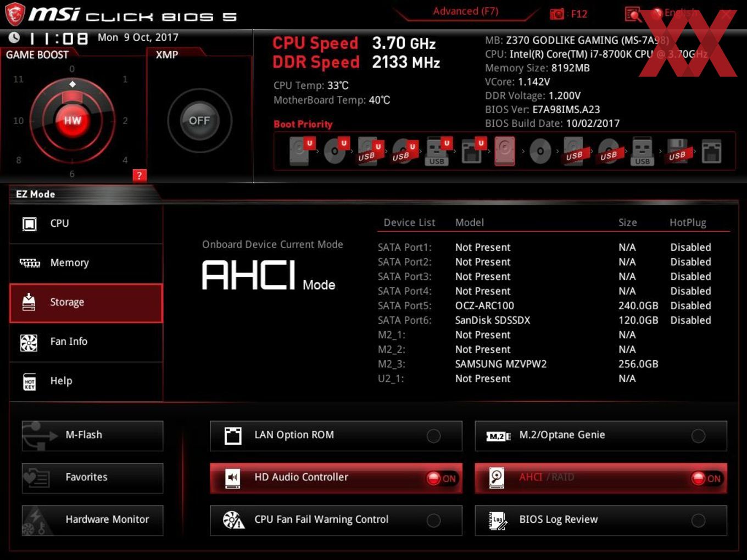This screenshot has width=747, height=560.
Task: Disable the HD Audio Controller
Action: (336, 478)
